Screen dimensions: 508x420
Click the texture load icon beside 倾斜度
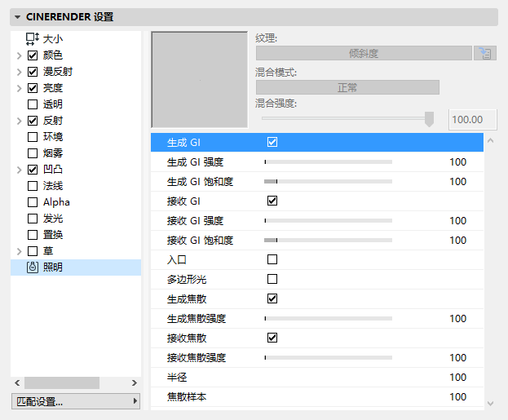tap(486, 54)
